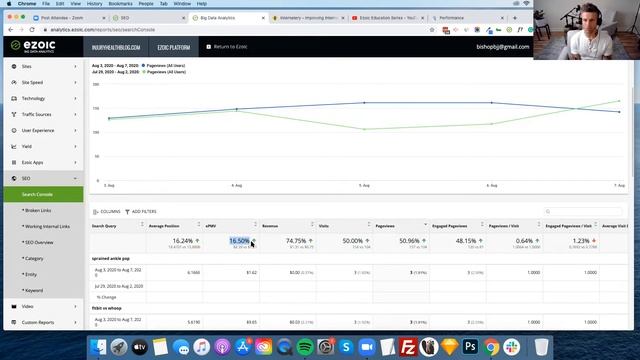Screen dimensions: 640x360
Task: Click the table search input field
Action: [583, 211]
